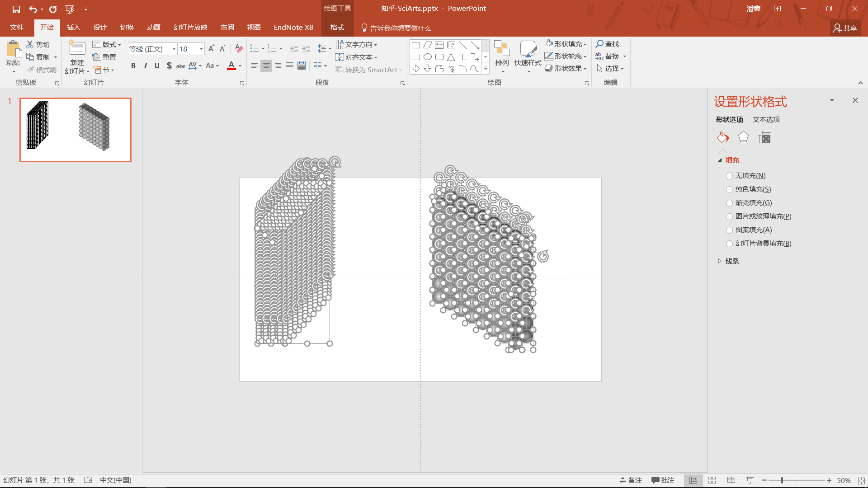Select 无填充 (No fill) radio button
The width and height of the screenshot is (868, 488).
coord(729,176)
